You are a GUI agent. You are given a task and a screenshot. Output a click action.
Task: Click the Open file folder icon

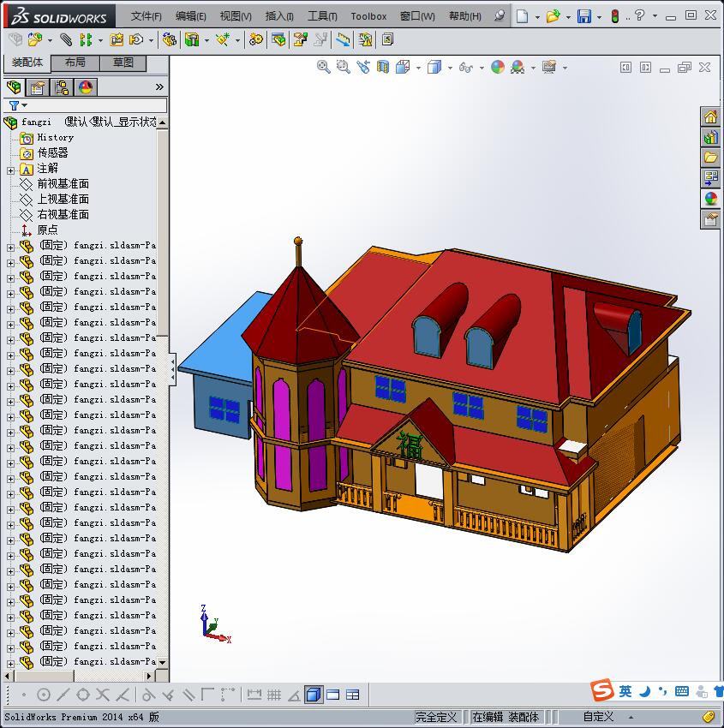pyautogui.click(x=553, y=16)
